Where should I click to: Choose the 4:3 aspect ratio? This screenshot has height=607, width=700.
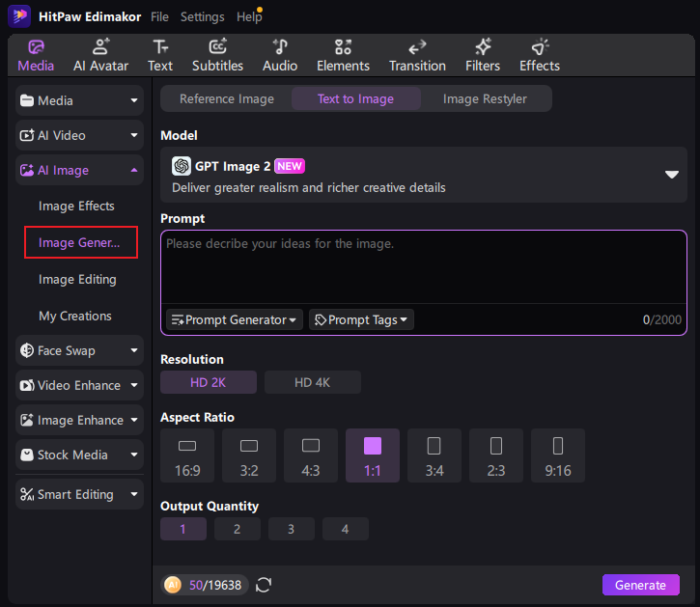coord(311,455)
